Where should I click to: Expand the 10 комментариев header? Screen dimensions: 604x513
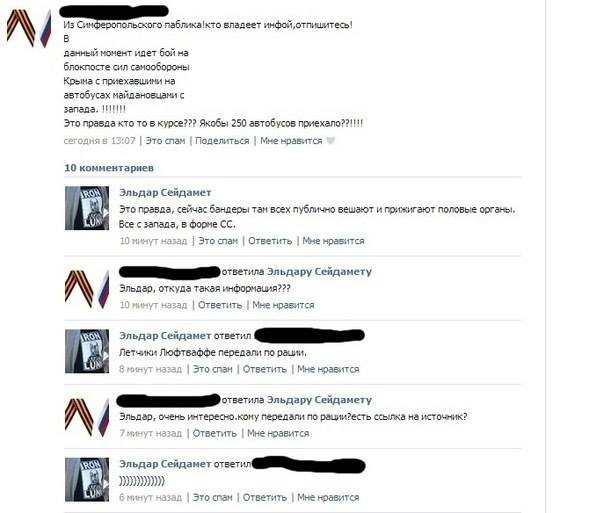[x=109, y=168]
